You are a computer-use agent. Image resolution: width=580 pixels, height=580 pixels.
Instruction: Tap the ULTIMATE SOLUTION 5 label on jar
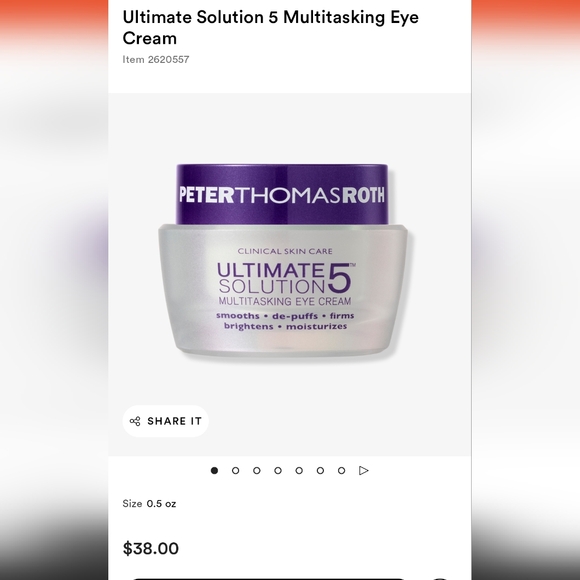pyautogui.click(x=284, y=278)
